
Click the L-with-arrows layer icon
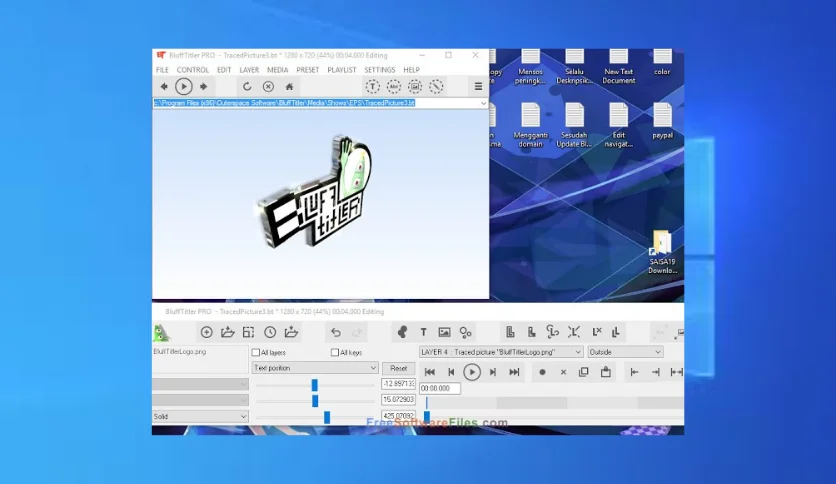574,332
